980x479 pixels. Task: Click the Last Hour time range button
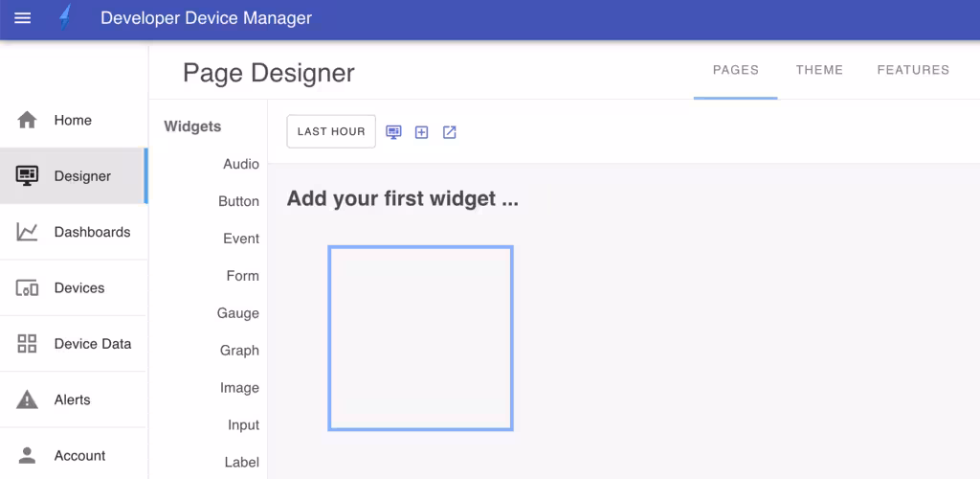[x=331, y=131]
